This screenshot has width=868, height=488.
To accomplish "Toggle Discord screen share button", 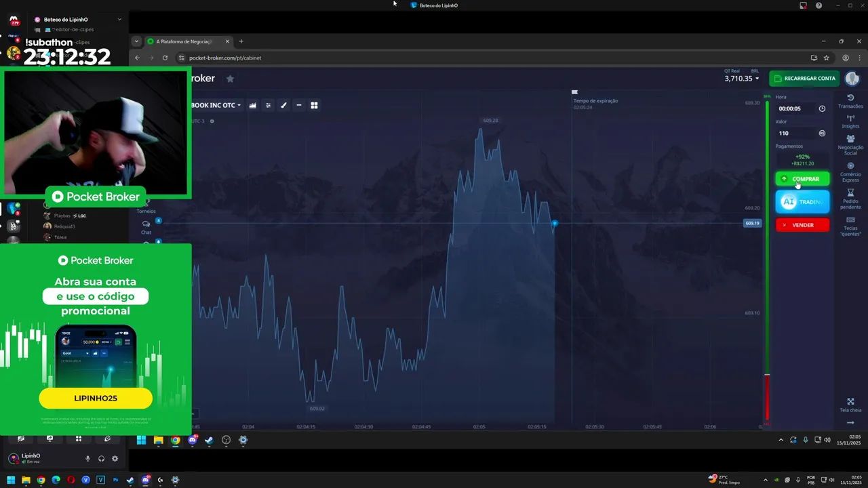I will click(x=50, y=439).
